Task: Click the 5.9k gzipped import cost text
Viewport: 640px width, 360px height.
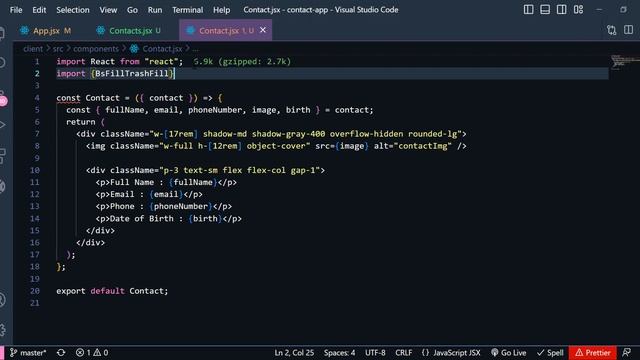Action: (242, 62)
